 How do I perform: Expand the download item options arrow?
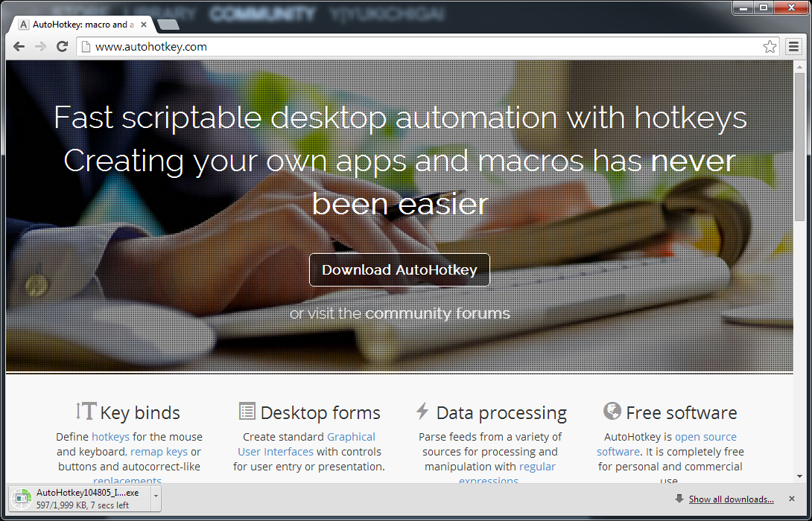156,499
